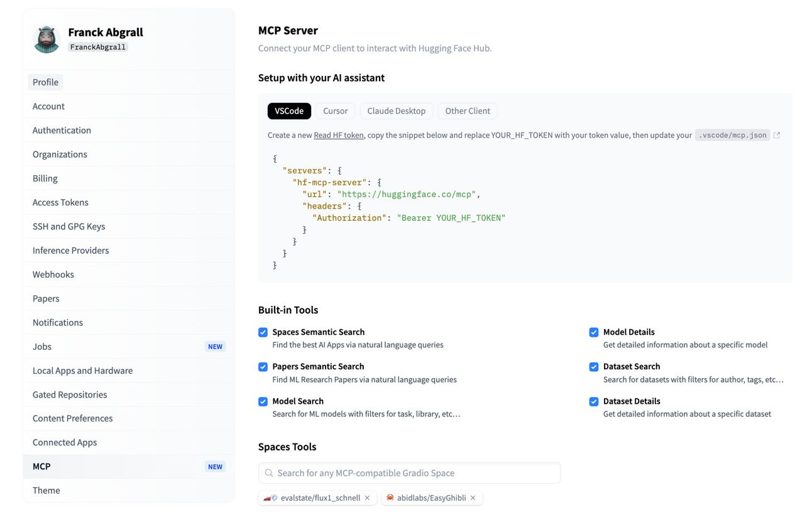Click the Spaces Tools heading
Viewport: 812px width, 522px height.
[x=287, y=447]
